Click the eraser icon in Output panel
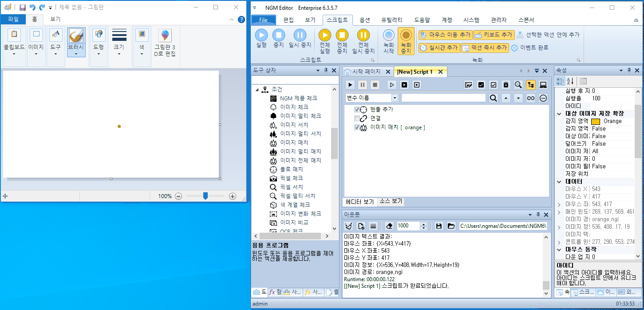The width and height of the screenshot is (644, 310). (389, 226)
